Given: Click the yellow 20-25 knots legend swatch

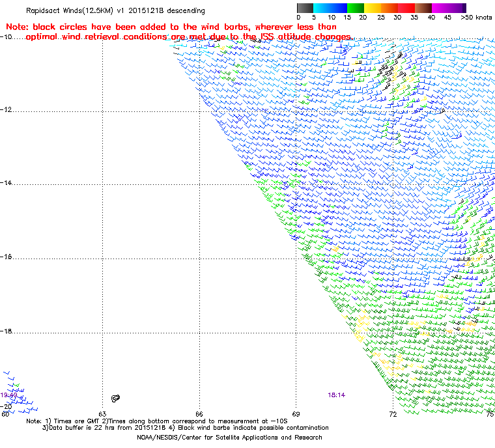Looking at the screenshot, I should pyautogui.click(x=373, y=8).
